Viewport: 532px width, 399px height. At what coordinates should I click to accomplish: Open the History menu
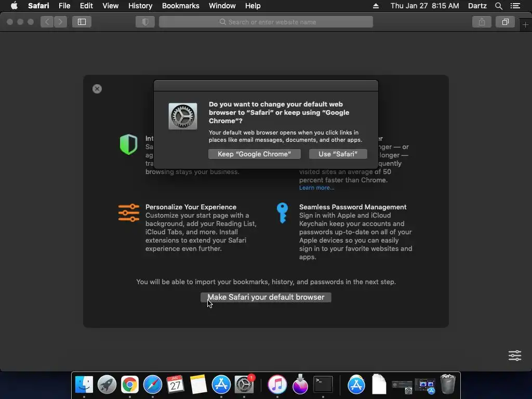point(140,6)
